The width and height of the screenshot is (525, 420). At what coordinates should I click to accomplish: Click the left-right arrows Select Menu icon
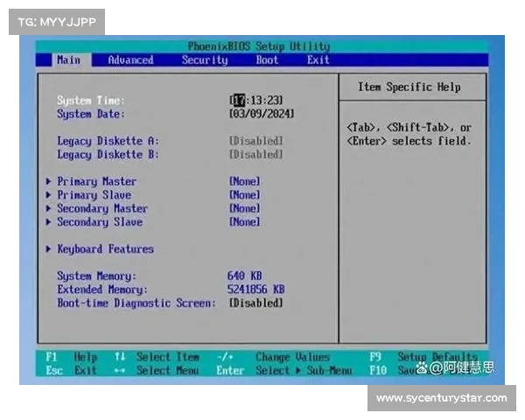120,371
